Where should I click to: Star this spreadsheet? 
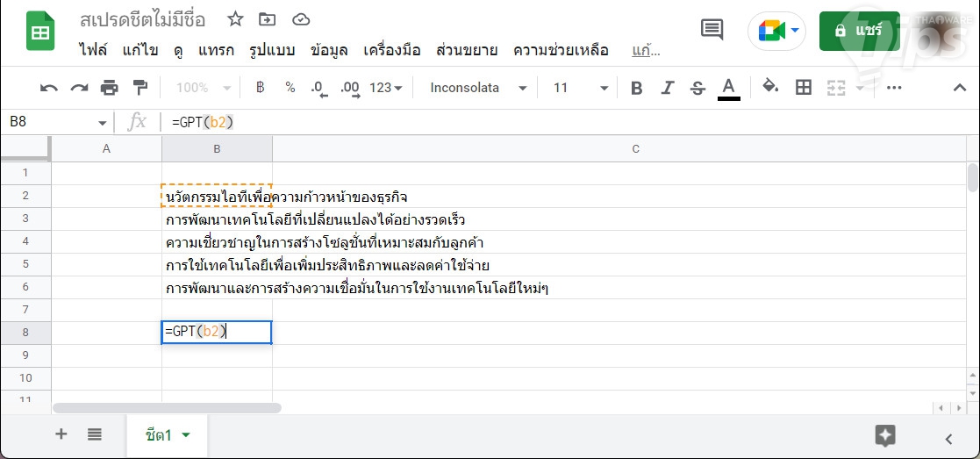235,19
